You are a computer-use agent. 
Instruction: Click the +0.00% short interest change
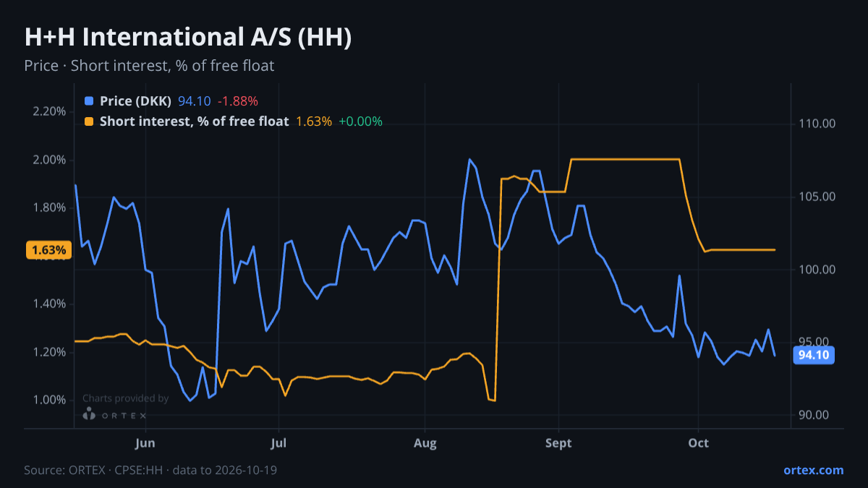tap(360, 121)
